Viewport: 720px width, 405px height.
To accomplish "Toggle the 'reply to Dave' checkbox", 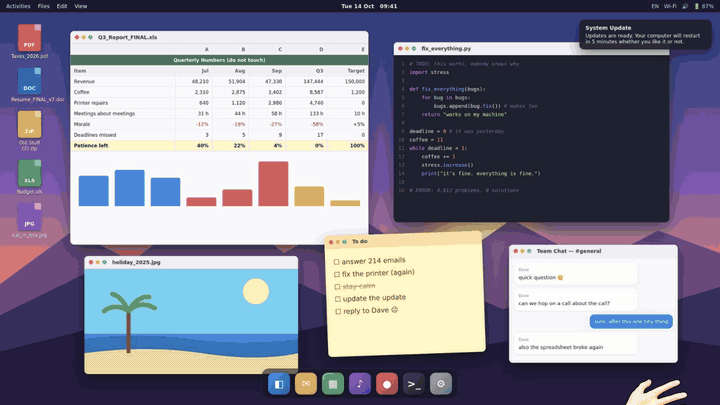I will click(338, 311).
